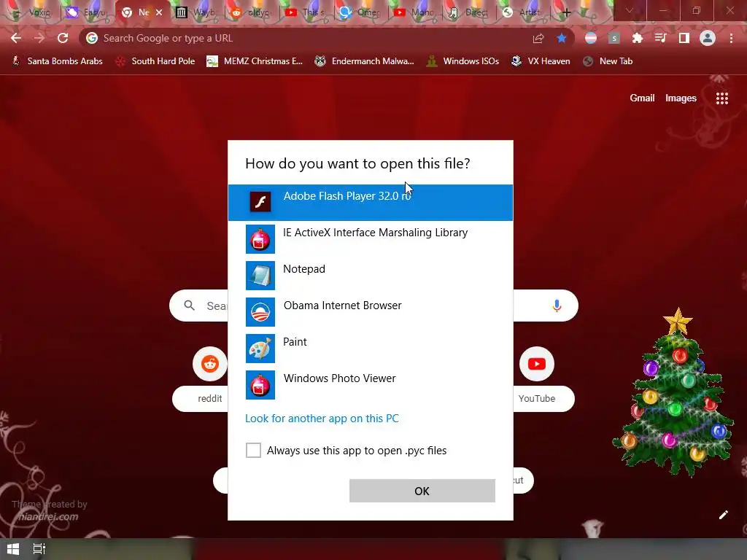Choose IE ActiveX Interface Marshaling Library icon

pos(260,239)
